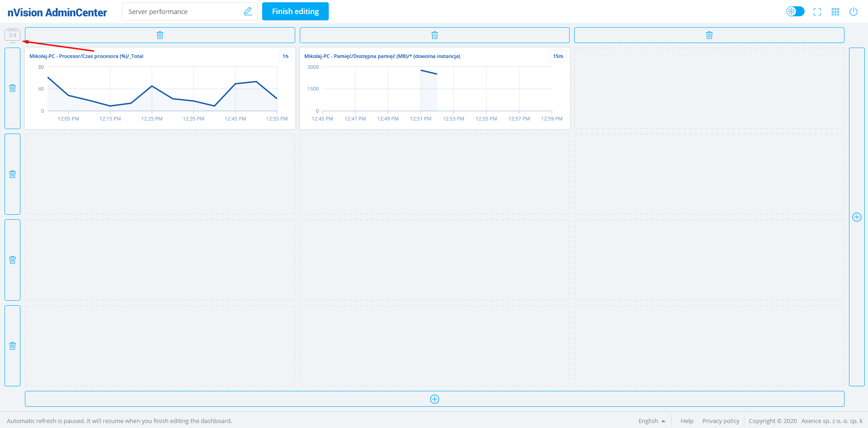Add a new row with the bottom plus icon
This screenshot has width=868, height=428.
pyautogui.click(x=434, y=399)
